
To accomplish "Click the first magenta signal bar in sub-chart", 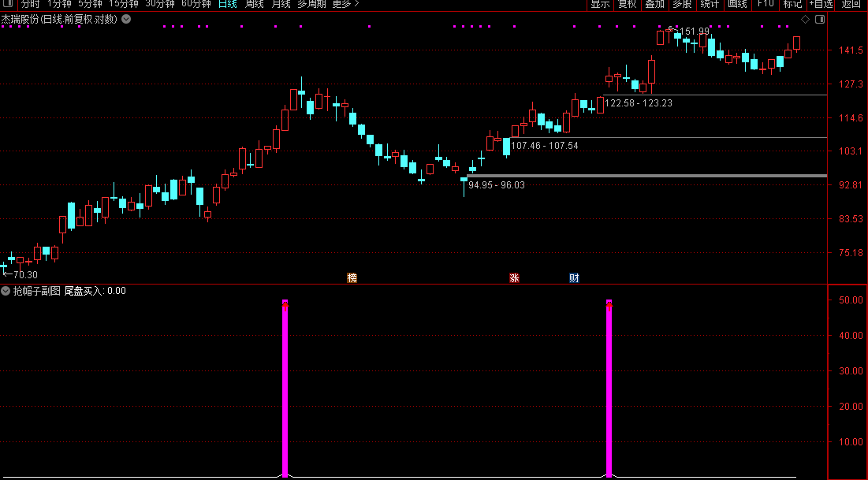I will coord(285,388).
